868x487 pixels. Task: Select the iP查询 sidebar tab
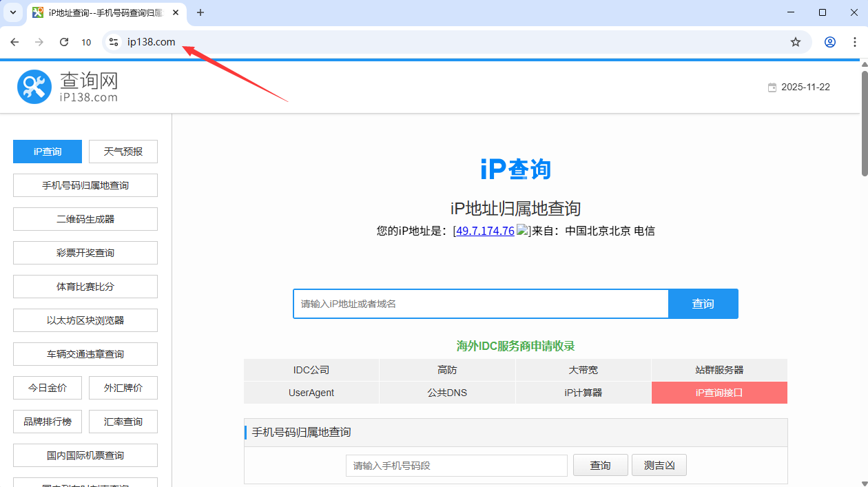click(48, 152)
